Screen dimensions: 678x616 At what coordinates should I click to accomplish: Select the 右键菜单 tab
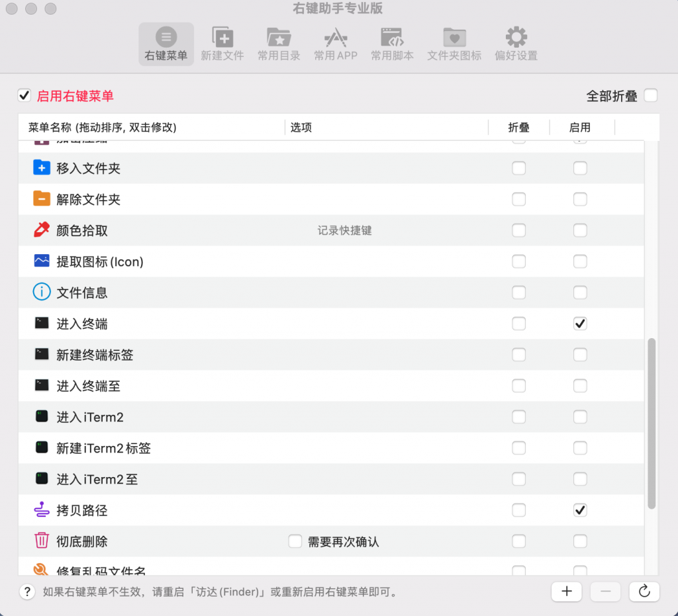pyautogui.click(x=166, y=41)
